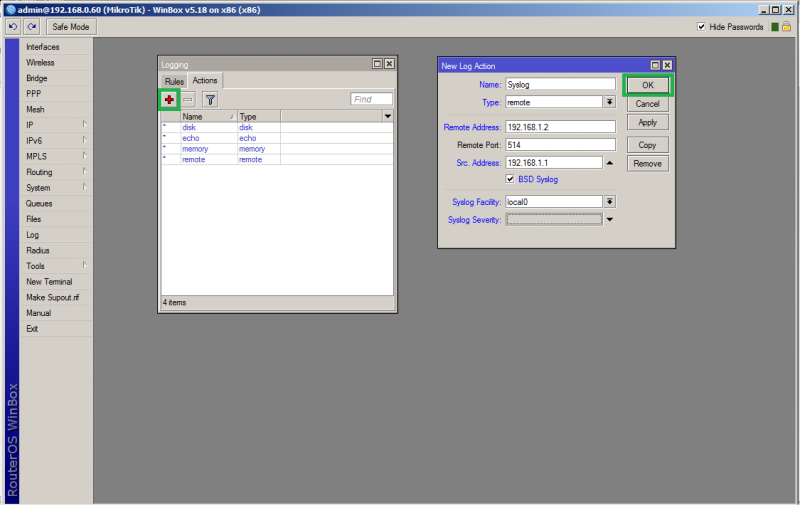Toggle the Hide Passwords checkbox
Viewport: 800px width, 506px height.
point(701,27)
